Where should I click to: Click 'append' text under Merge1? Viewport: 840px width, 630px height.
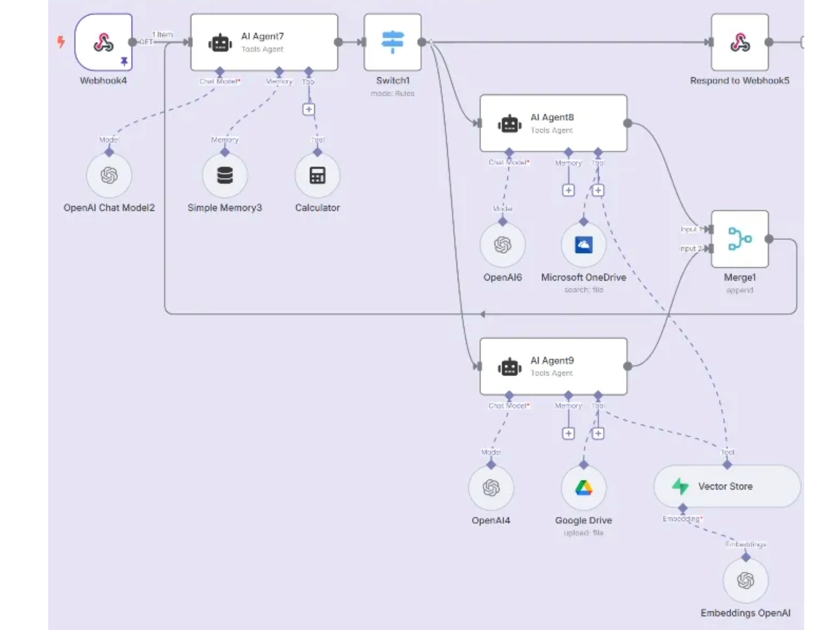pos(740,290)
